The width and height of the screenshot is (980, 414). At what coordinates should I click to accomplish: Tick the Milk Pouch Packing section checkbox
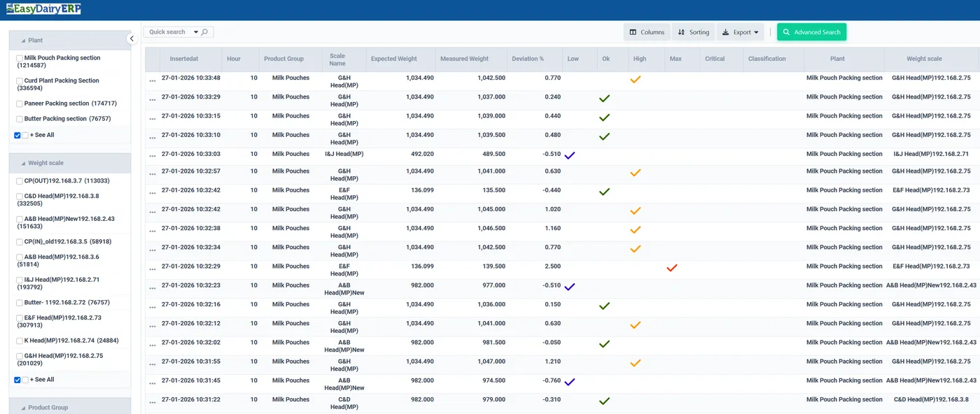20,58
